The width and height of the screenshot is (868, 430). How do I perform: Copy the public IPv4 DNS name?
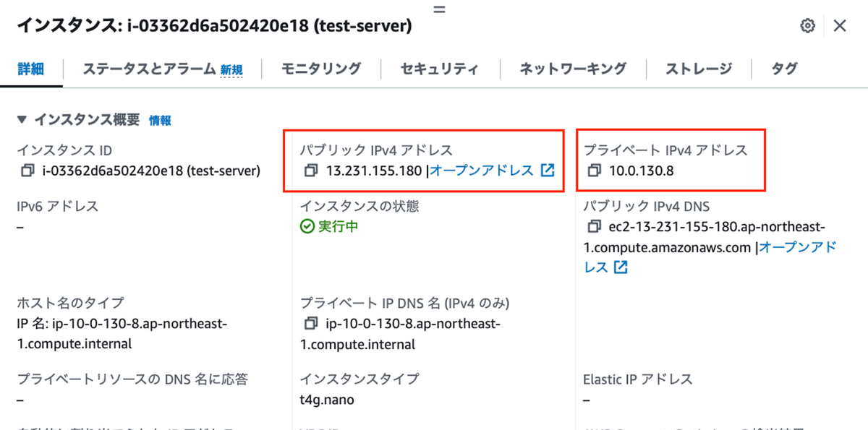tap(595, 227)
